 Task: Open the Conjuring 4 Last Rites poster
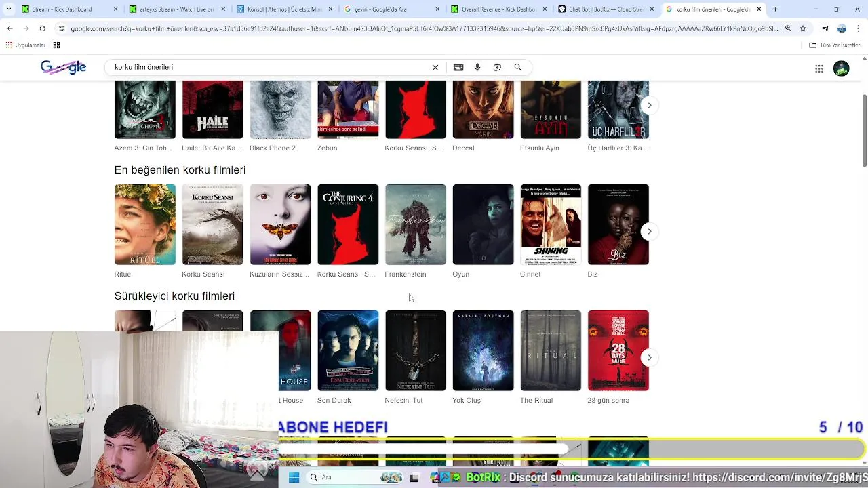point(348,224)
